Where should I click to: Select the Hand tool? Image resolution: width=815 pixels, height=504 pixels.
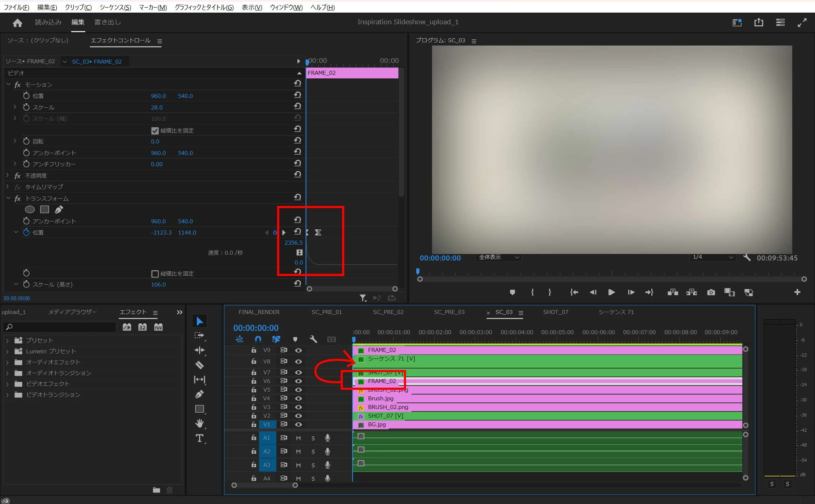click(199, 423)
